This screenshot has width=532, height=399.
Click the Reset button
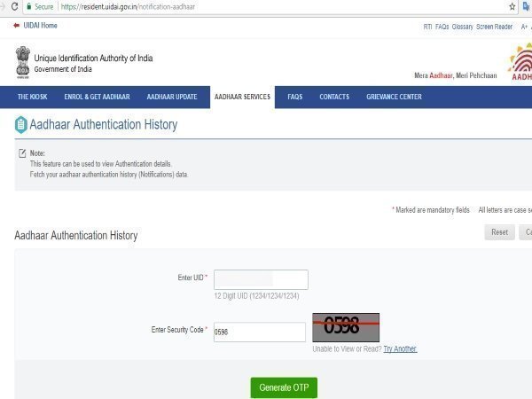[499, 232]
